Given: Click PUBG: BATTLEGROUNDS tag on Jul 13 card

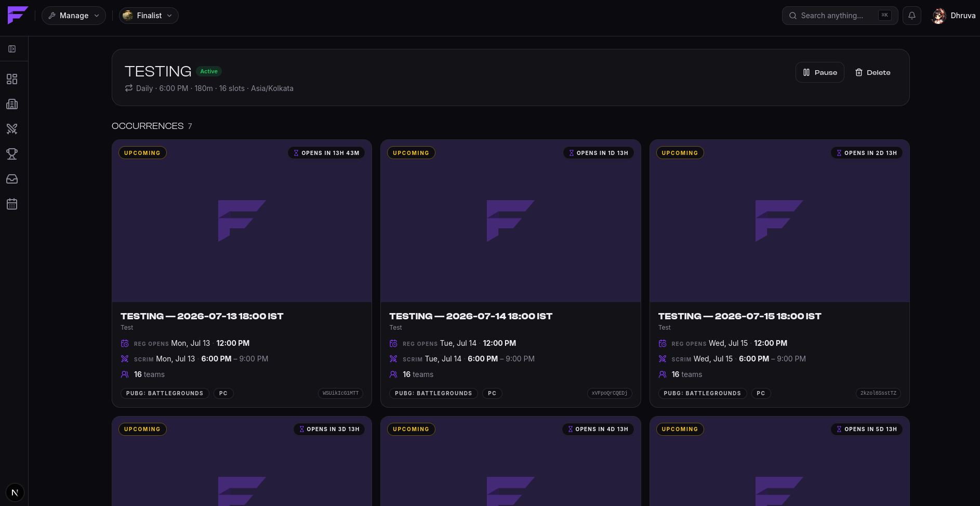Looking at the screenshot, I should point(165,393).
